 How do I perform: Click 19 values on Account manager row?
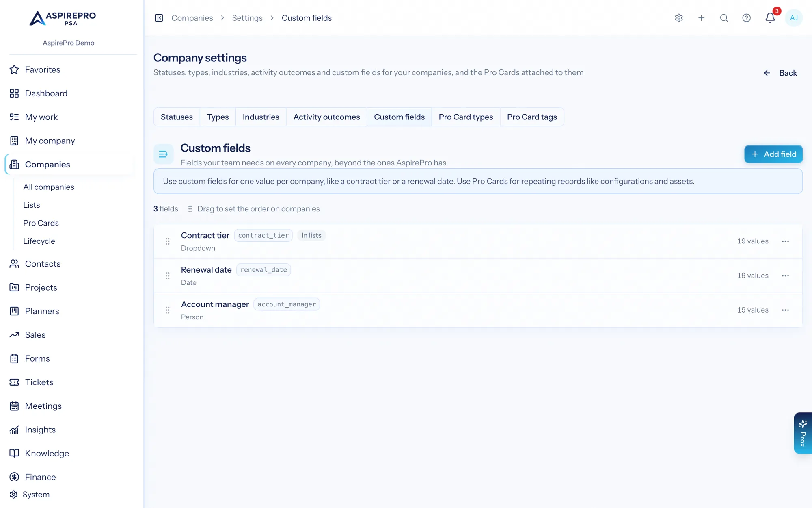[x=753, y=310]
